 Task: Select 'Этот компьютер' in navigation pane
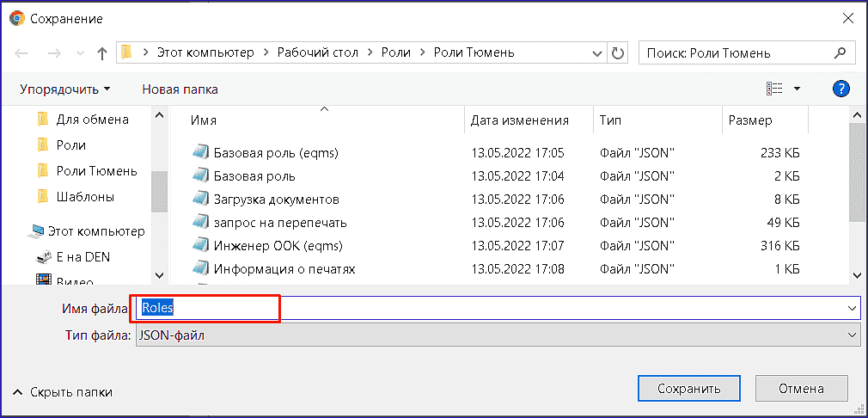[96, 231]
